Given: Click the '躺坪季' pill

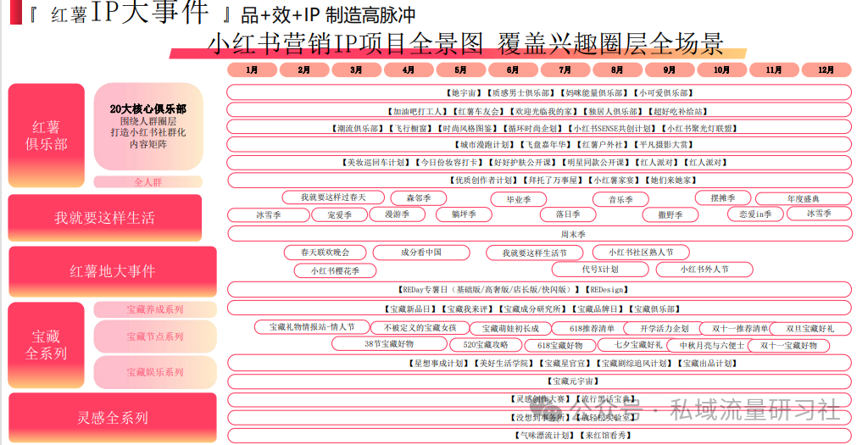Looking at the screenshot, I should [x=464, y=214].
